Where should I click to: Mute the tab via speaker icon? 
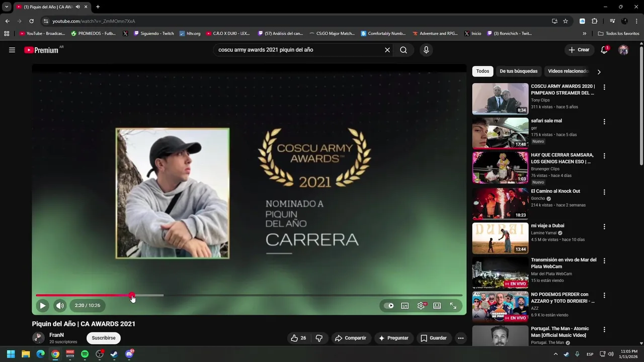(x=77, y=7)
